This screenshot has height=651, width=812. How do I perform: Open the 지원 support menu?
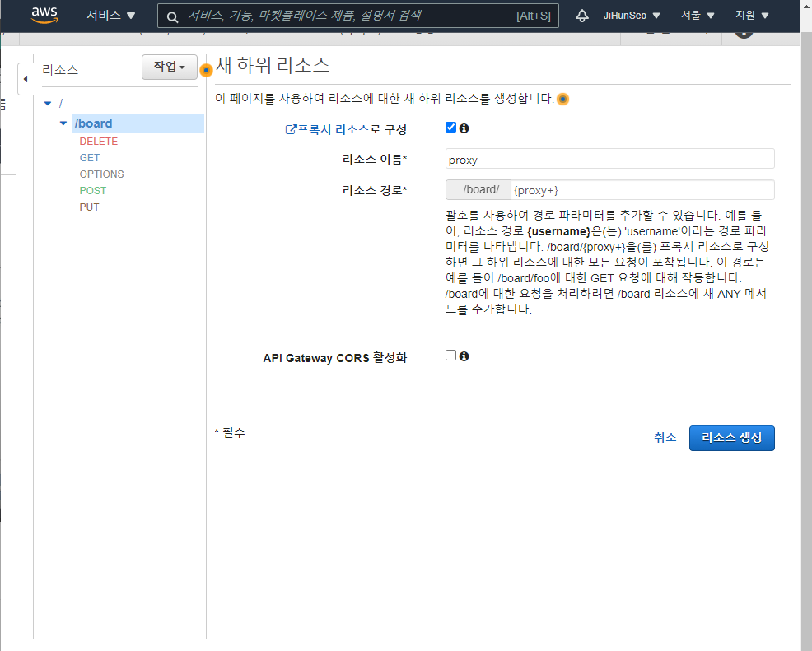click(752, 16)
